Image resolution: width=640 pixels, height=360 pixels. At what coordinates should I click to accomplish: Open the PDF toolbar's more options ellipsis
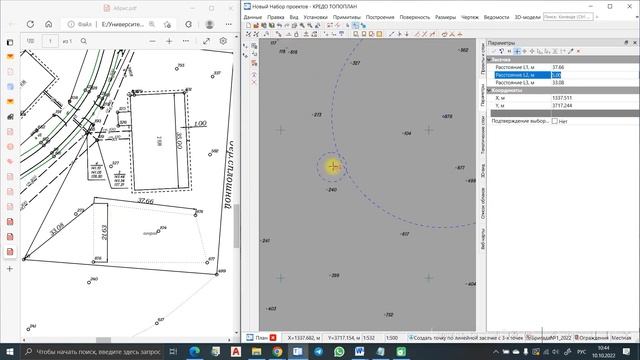186,41
